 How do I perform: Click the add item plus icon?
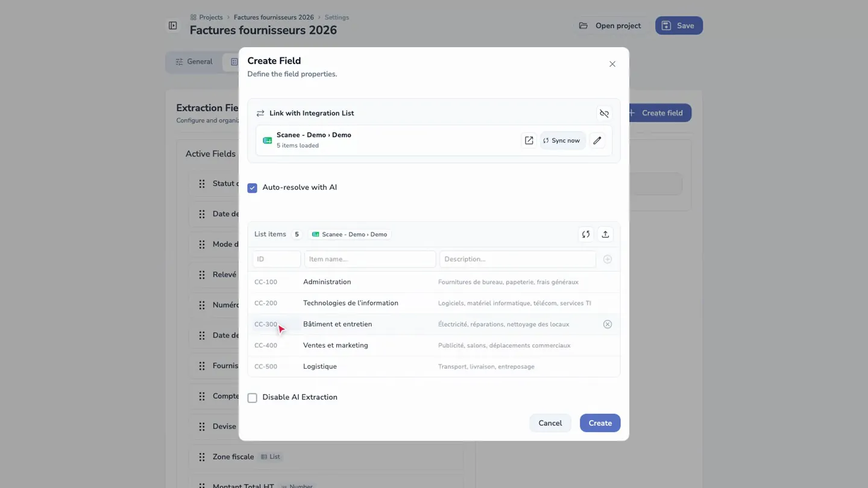pos(608,259)
